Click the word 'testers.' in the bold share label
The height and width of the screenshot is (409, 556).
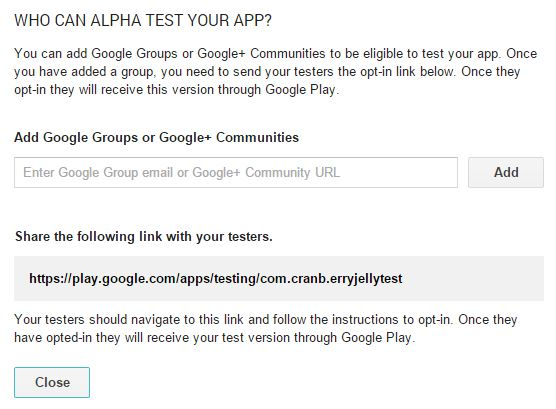tap(250, 236)
